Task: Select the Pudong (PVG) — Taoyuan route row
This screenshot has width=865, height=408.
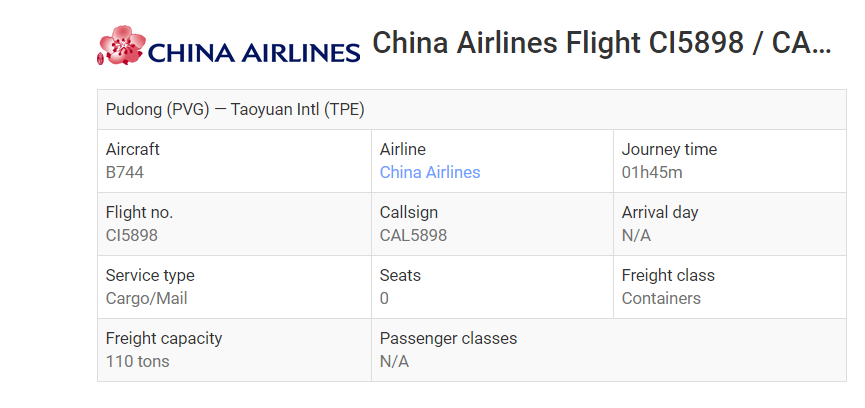Action: (x=472, y=110)
